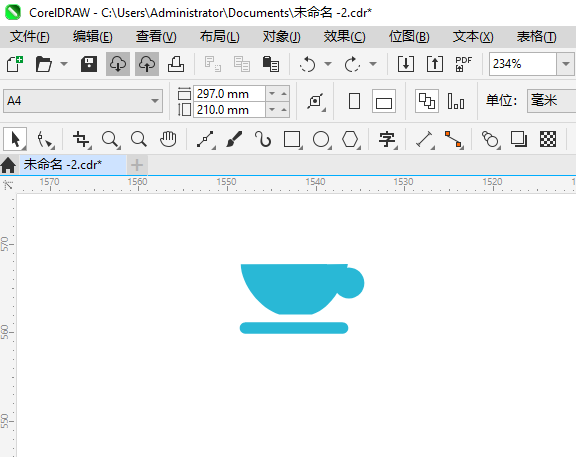Switch to the 未命名 -2.cdr document tab
The height and width of the screenshot is (457, 576).
click(x=72, y=165)
